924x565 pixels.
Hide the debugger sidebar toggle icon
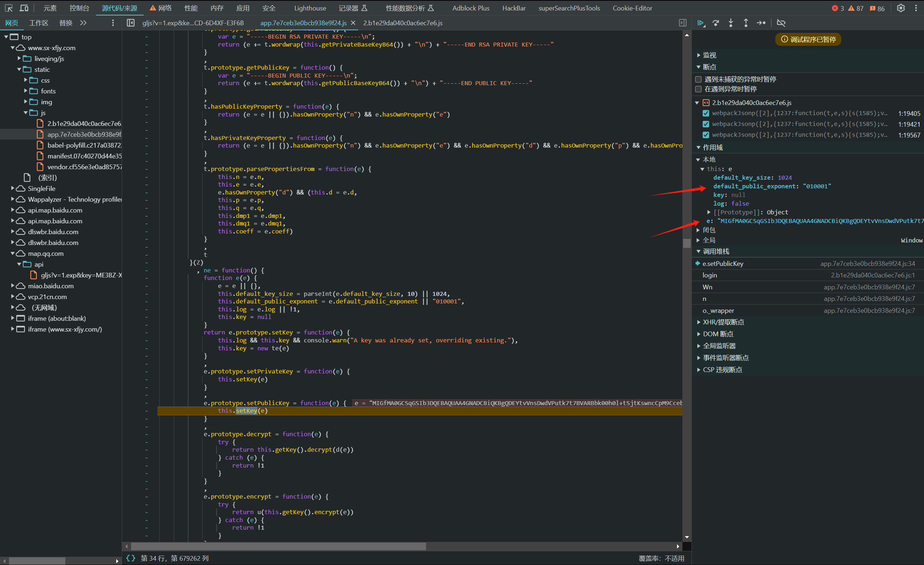click(682, 23)
